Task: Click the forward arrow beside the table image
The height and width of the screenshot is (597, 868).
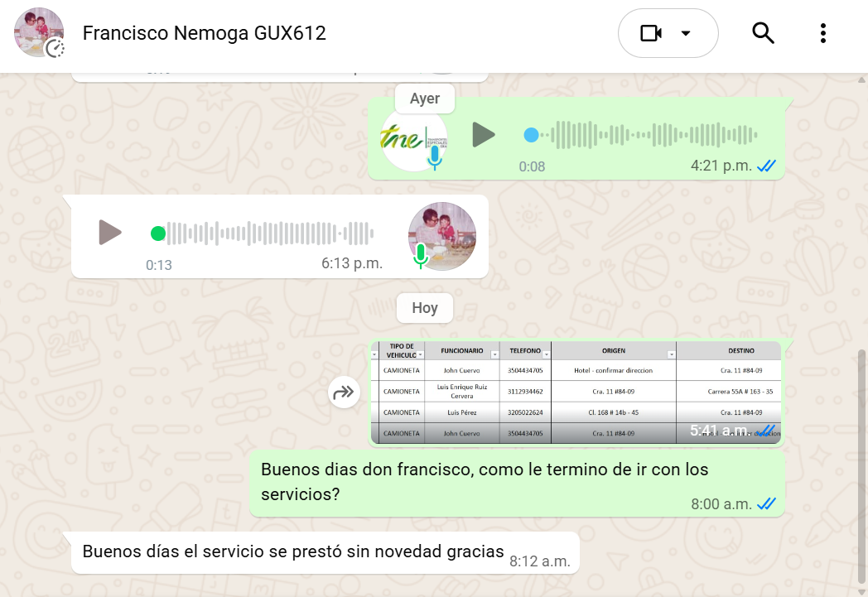Action: coord(344,392)
